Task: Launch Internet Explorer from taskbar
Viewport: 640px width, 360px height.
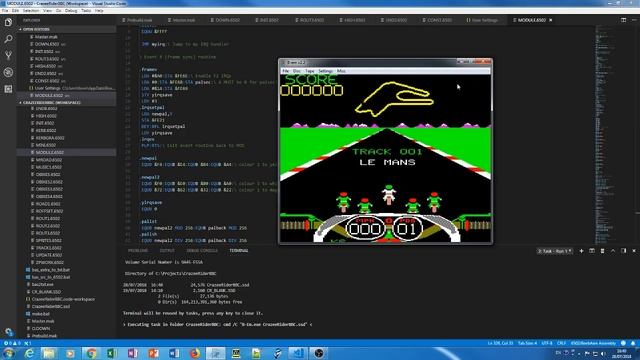Action: 29,353
